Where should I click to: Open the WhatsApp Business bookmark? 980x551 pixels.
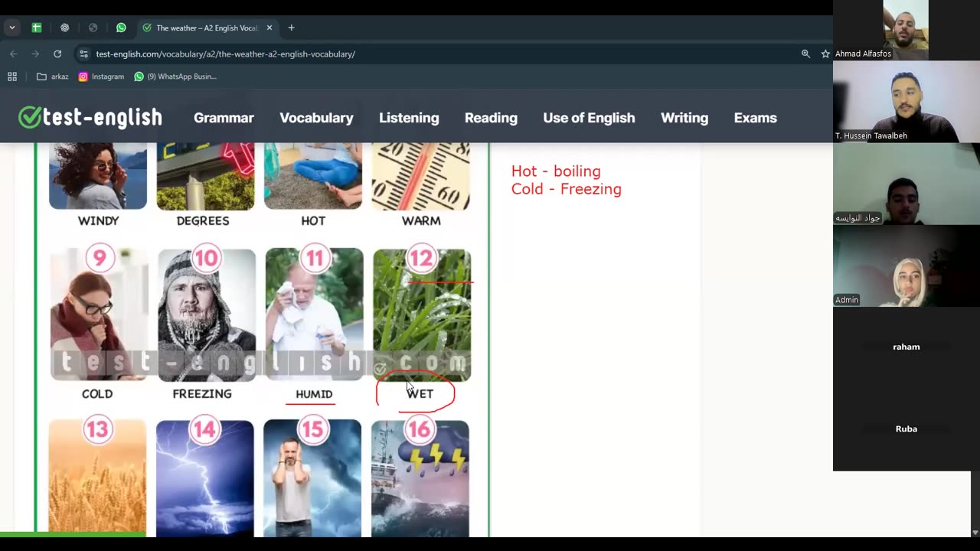[175, 77]
